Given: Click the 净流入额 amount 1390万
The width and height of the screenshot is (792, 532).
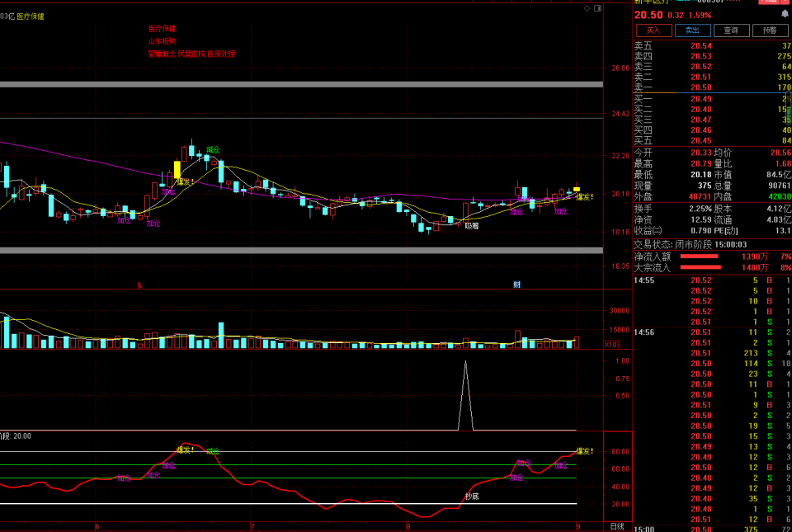Looking at the screenshot, I should (x=755, y=257).
